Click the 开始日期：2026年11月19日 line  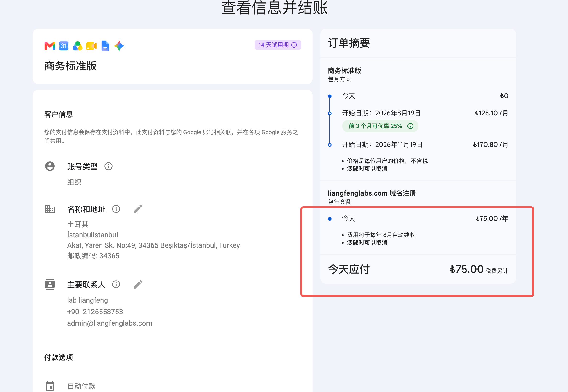(382, 145)
